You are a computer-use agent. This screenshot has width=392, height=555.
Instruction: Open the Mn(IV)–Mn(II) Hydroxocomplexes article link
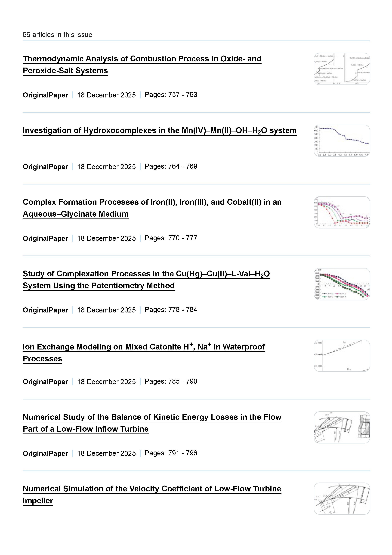coord(159,131)
